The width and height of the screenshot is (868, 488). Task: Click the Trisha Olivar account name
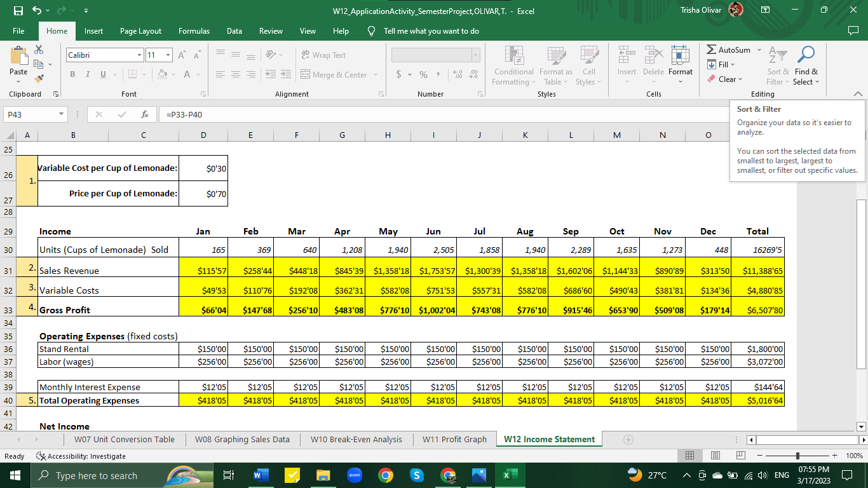click(x=701, y=10)
